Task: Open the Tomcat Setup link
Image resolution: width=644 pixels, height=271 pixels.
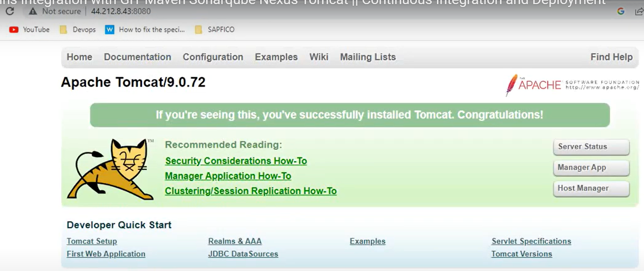Action: pyautogui.click(x=92, y=241)
